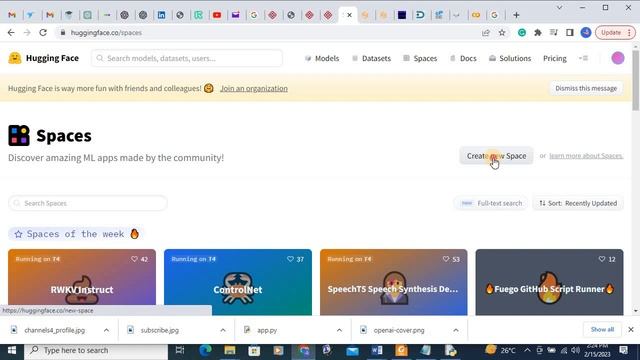The image size is (640, 360).
Task: Open the Models menu item
Action: click(322, 58)
